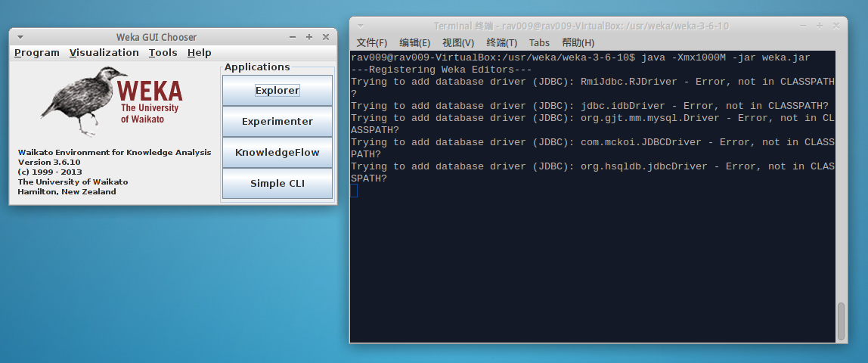Viewport: 868px width, 363px height.
Task: Maximize the Terminal window
Action: tap(820, 26)
